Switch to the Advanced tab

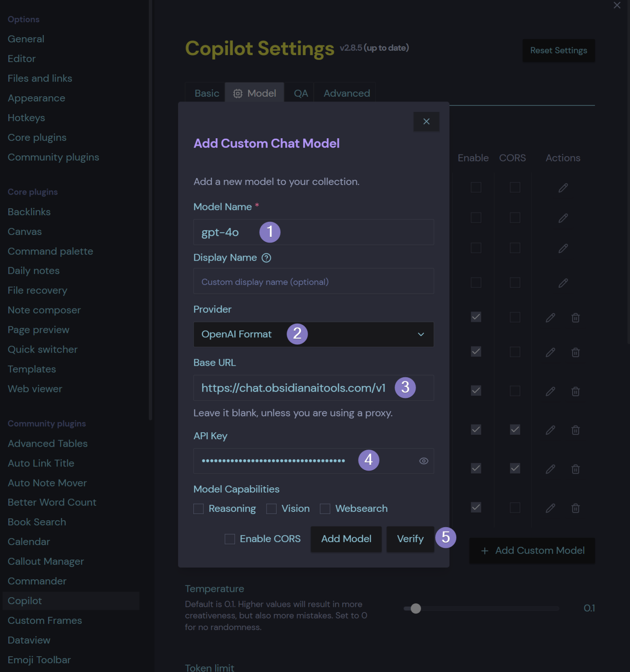(346, 93)
